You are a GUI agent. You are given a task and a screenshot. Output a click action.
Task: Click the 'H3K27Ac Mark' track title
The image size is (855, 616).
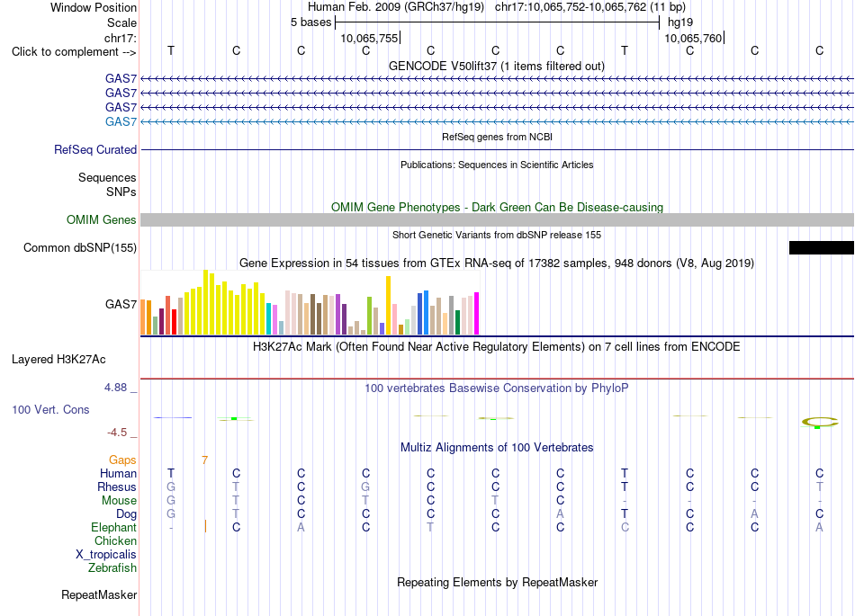pyautogui.click(x=497, y=346)
